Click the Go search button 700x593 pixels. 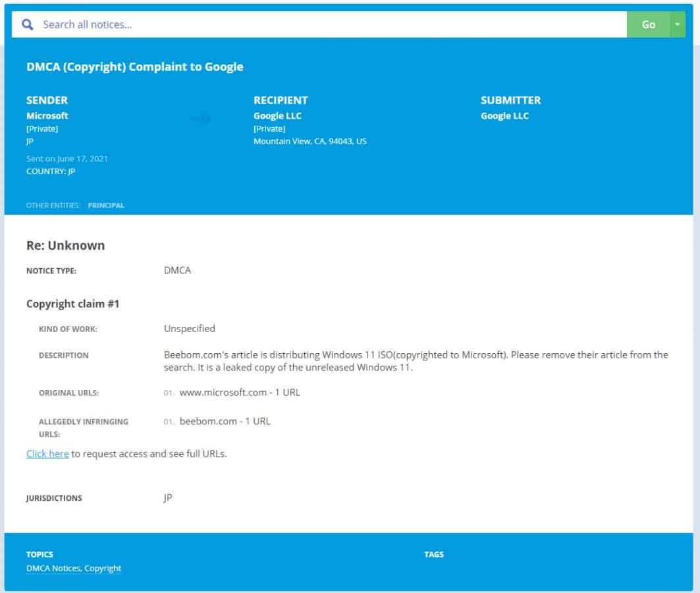click(648, 24)
